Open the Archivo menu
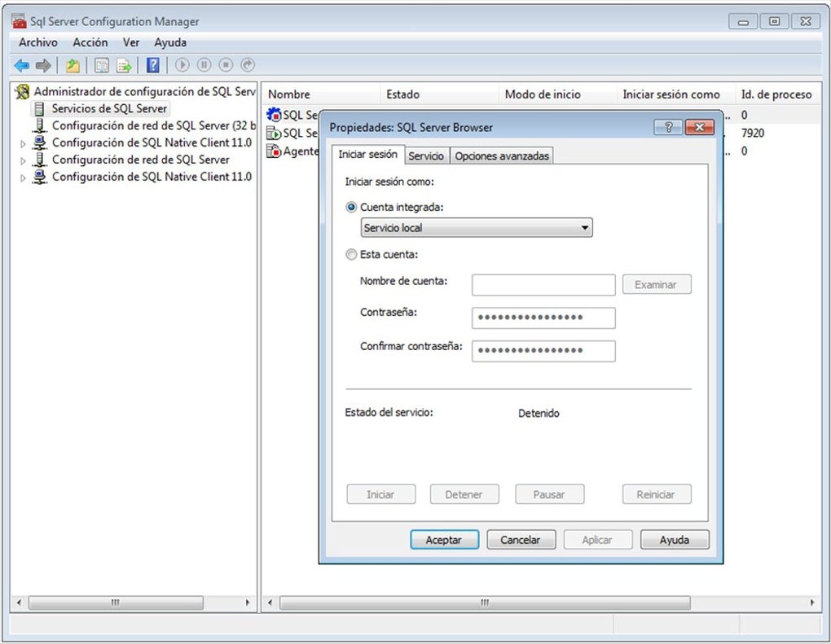831x644 pixels. pos(38,42)
